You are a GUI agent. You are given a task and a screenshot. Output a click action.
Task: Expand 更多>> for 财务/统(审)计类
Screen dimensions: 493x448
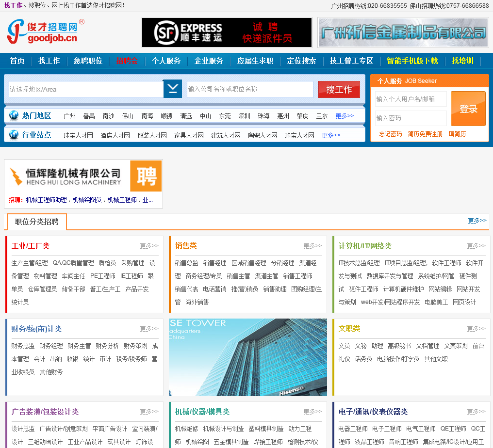(x=149, y=329)
